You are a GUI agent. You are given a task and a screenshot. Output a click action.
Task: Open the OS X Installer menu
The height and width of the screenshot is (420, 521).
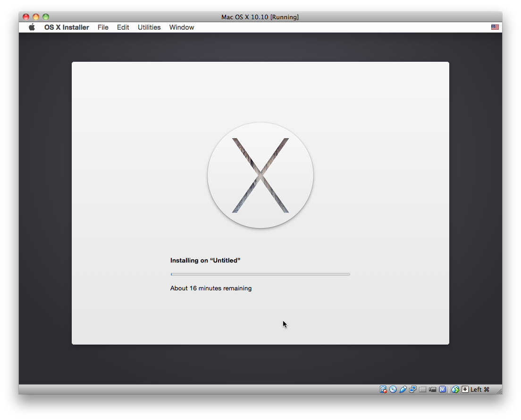[x=67, y=27]
